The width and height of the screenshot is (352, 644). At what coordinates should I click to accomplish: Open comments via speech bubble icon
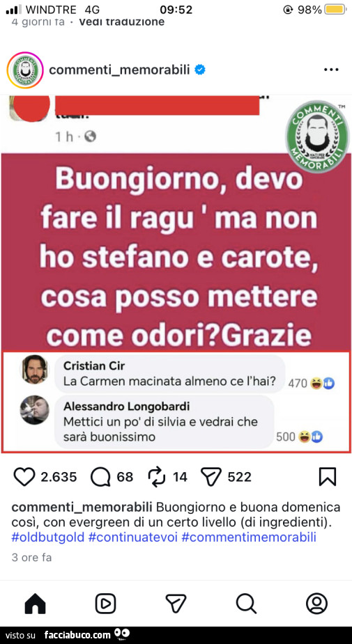click(x=100, y=477)
